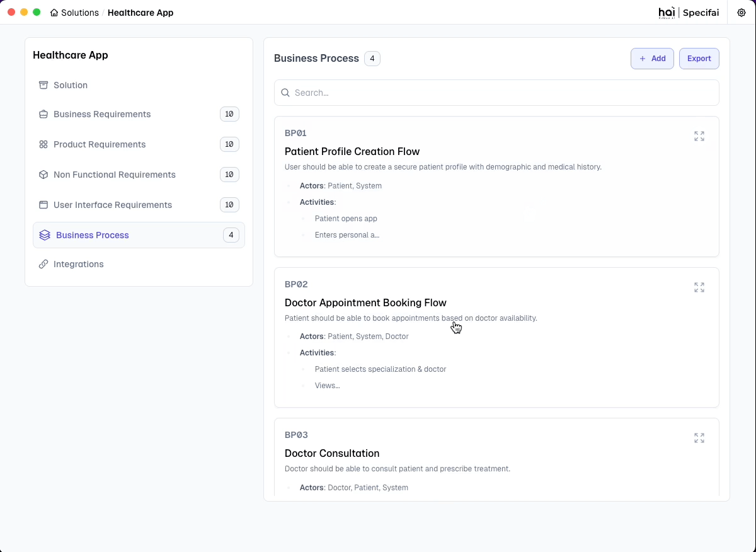Click the 'Views…' activity line
Screen dimensions: 756x552
(328, 386)
